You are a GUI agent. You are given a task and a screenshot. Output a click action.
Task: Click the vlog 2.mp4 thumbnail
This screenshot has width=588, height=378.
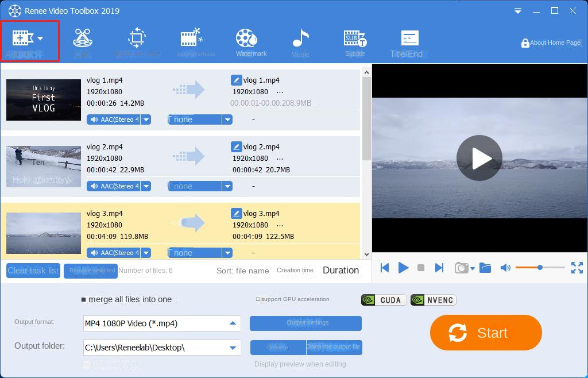(x=43, y=166)
